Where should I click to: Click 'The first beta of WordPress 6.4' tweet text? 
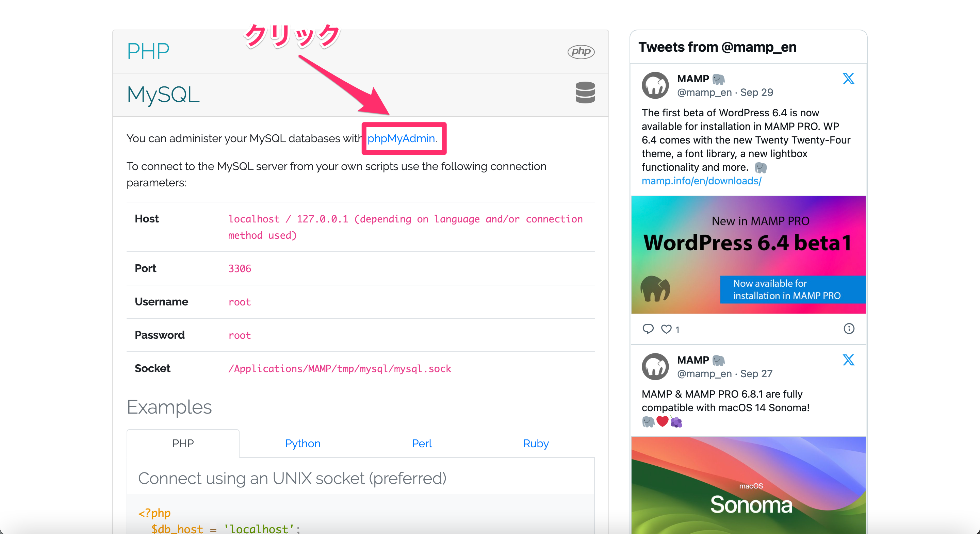[746, 140]
